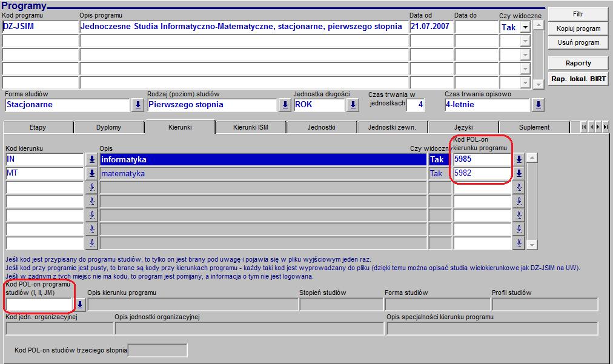Image resolution: width=613 pixels, height=364 pixels.
Task: Open the value list beside POL-on code 5982
Action: [x=519, y=173]
